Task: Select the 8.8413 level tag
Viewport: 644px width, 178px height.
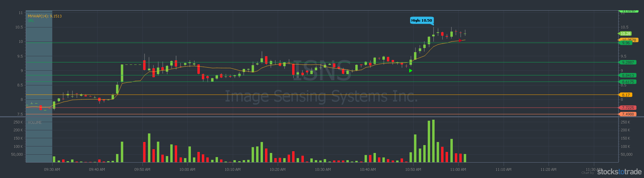Action: pos(627,75)
